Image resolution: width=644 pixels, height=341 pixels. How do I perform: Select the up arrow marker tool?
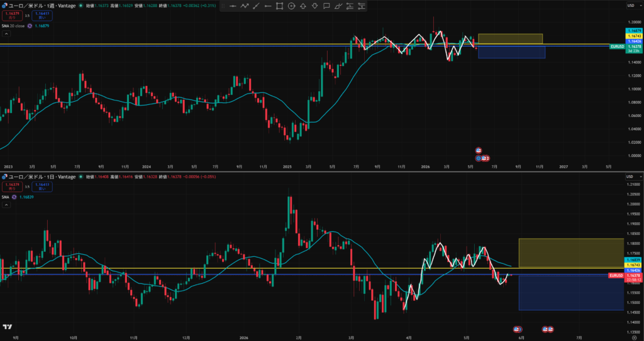pos(303,6)
